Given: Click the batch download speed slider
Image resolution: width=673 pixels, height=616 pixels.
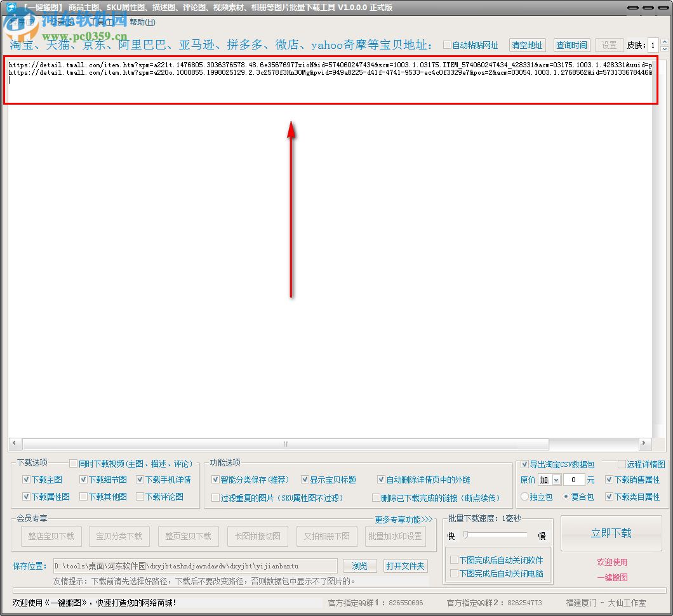Looking at the screenshot, I should coord(492,535).
